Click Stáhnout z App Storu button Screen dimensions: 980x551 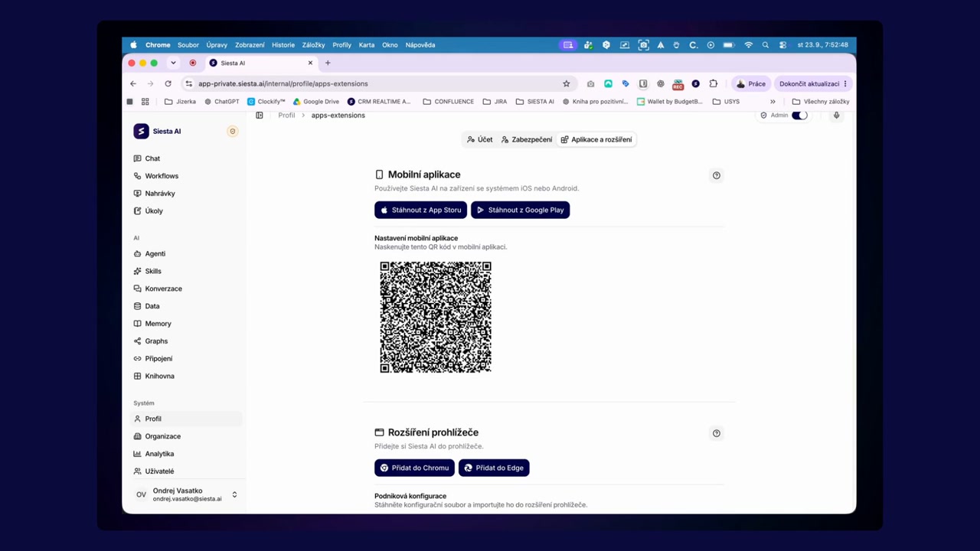[420, 210]
